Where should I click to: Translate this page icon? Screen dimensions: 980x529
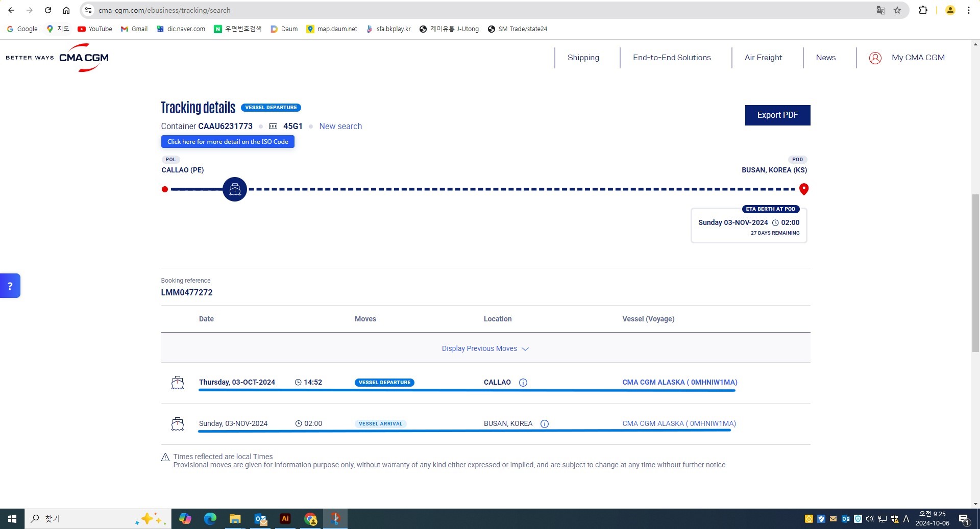(881, 10)
